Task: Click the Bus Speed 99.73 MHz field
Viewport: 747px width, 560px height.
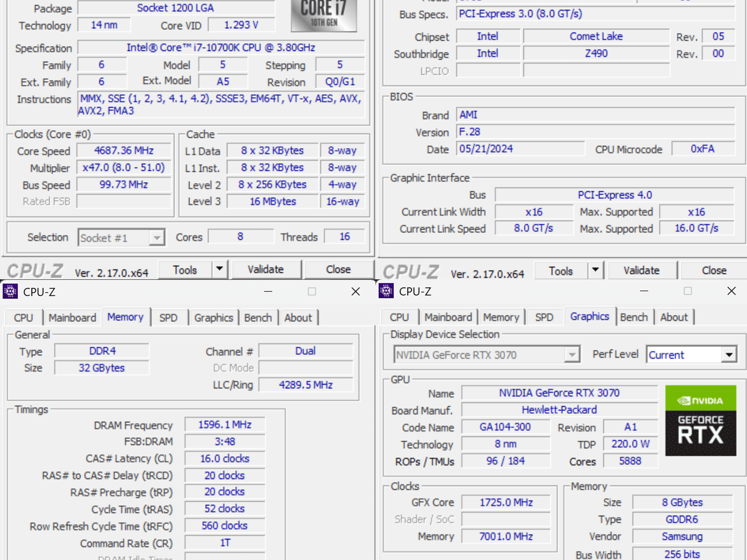Action: click(x=124, y=184)
